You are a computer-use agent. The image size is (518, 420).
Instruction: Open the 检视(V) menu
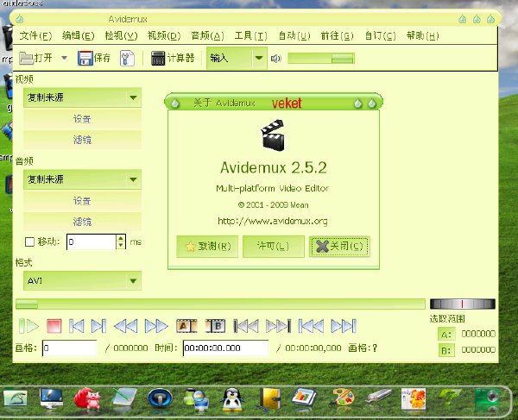pos(121,35)
